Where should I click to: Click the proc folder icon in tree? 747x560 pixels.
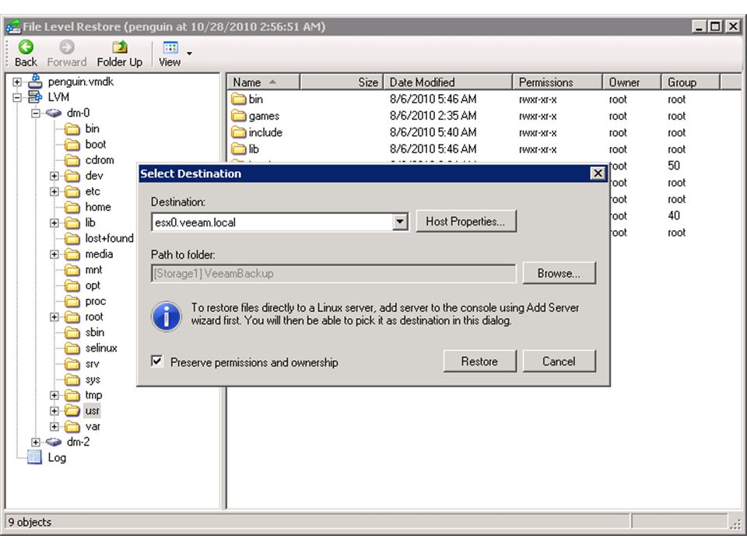click(72, 302)
